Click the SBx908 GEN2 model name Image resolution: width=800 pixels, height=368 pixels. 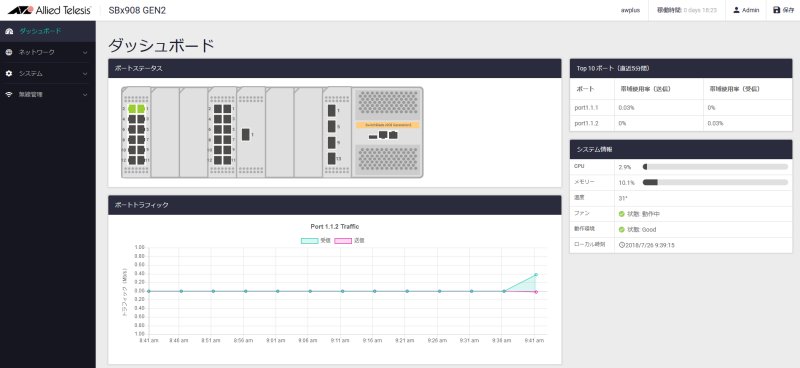point(137,10)
